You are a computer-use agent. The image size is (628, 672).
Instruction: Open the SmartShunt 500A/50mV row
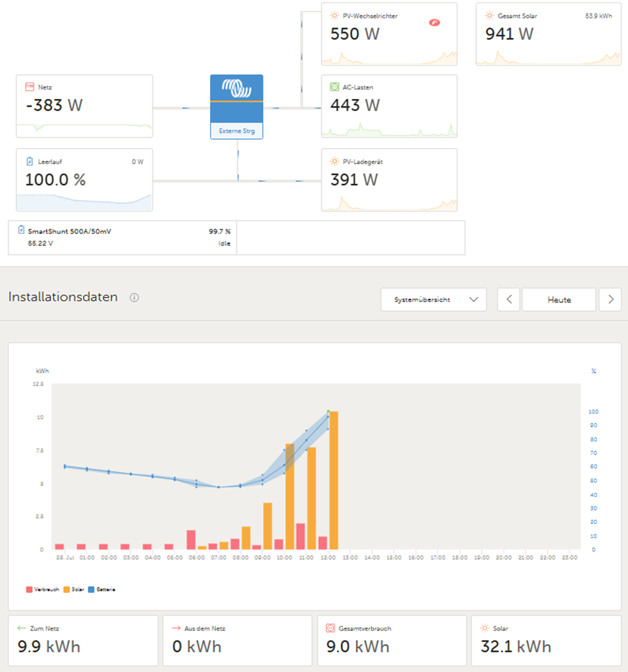point(122,238)
